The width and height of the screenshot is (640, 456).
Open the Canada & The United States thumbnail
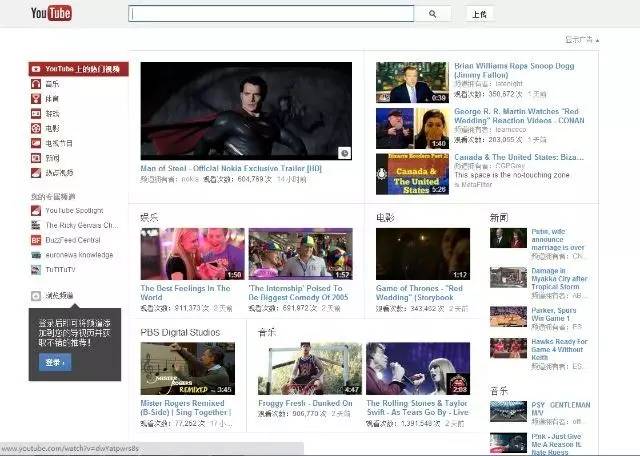tap(411, 173)
